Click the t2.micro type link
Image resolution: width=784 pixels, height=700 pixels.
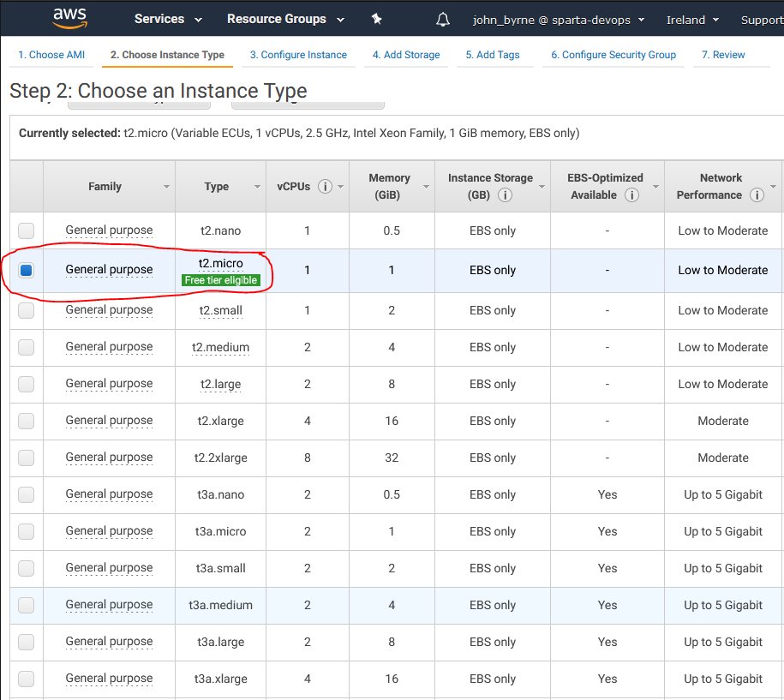pos(220,264)
